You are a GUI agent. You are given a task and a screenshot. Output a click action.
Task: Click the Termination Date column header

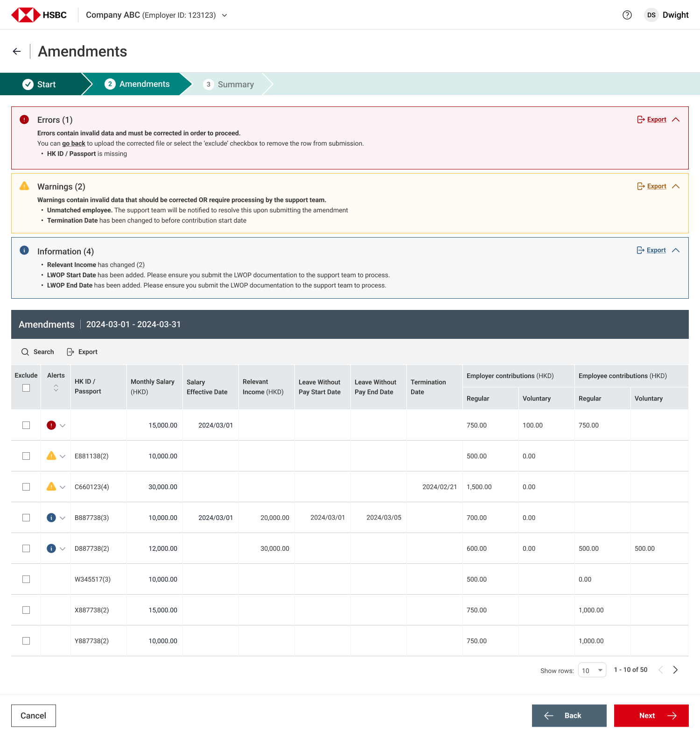tap(434, 387)
